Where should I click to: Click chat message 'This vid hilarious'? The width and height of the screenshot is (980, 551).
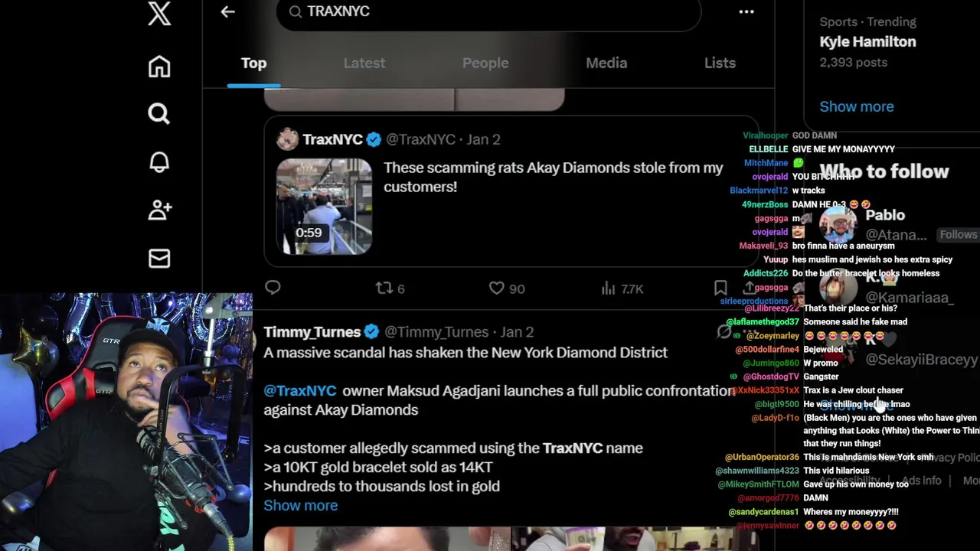836,471
